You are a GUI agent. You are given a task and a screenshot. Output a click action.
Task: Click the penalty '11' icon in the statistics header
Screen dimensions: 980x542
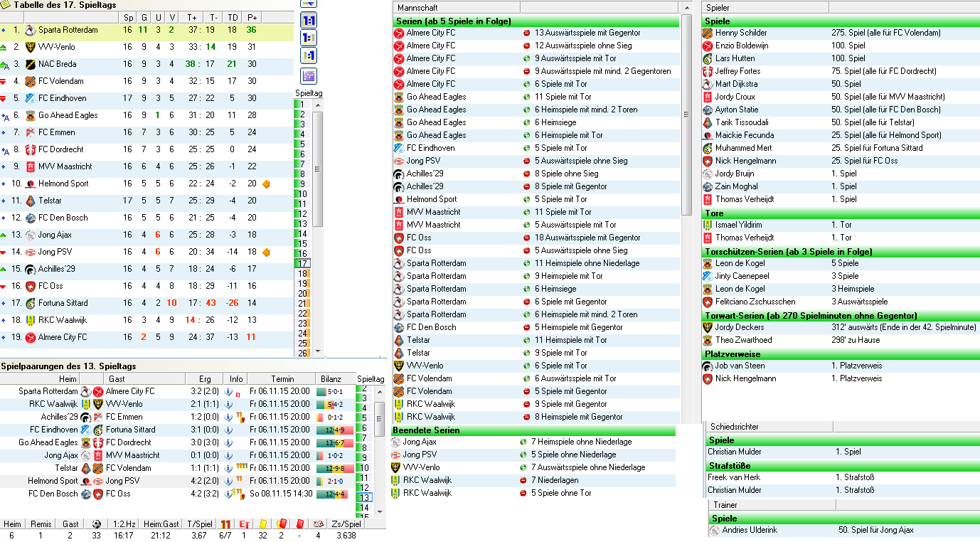coord(225,524)
